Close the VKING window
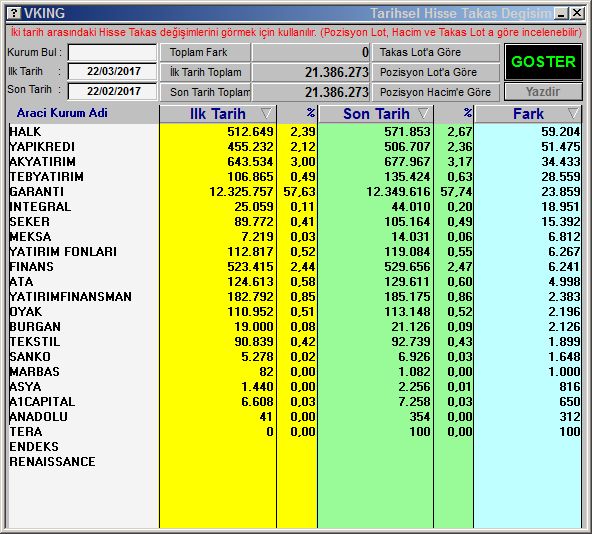Screen dimensions: 592x534 [x=577, y=14]
